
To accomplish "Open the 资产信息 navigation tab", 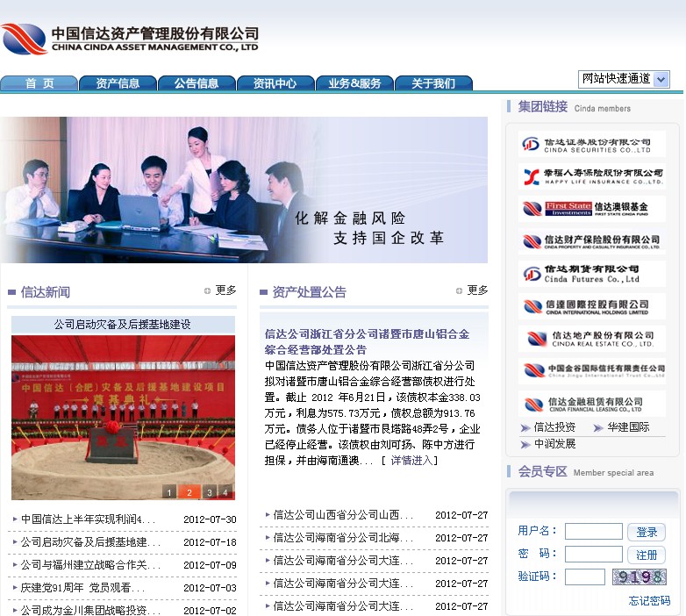I will (x=118, y=83).
